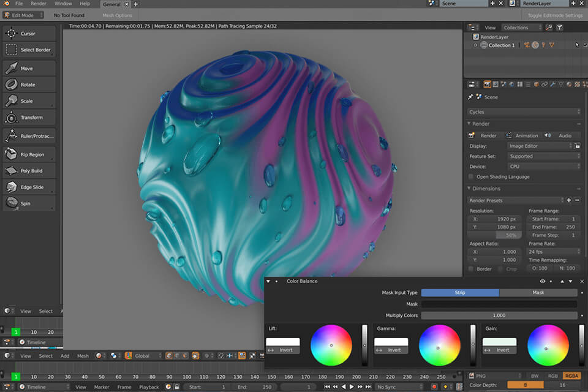
Task: Select the Ruler/Protractor tool
Action: click(29, 136)
